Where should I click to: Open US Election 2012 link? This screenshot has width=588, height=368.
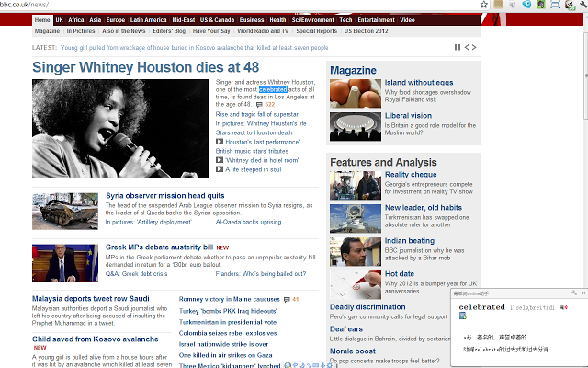[x=367, y=31]
